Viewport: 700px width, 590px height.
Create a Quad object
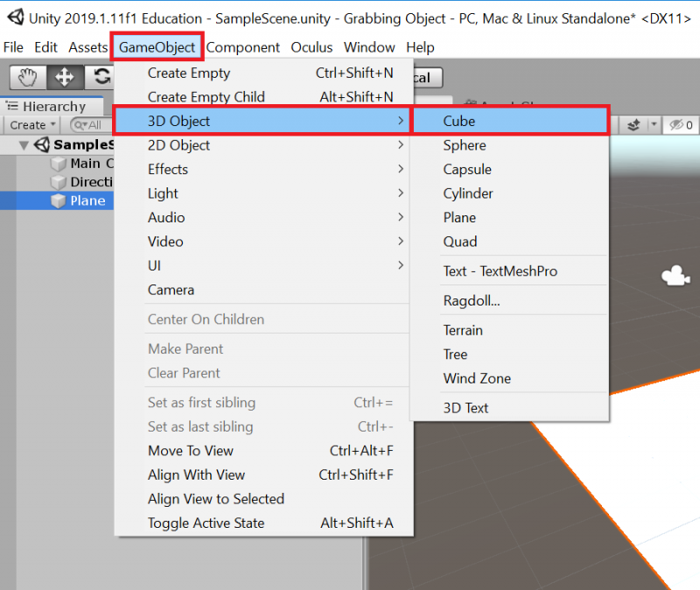pos(511,242)
